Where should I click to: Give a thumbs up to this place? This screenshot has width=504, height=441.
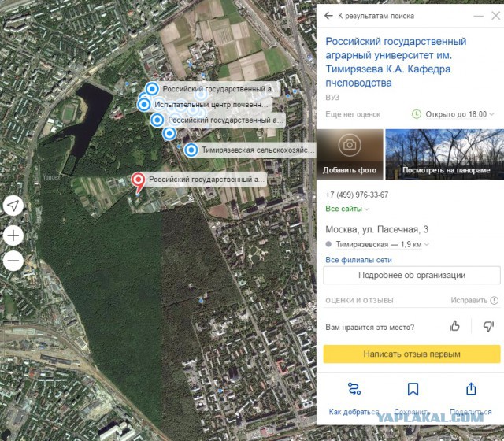coord(454,326)
